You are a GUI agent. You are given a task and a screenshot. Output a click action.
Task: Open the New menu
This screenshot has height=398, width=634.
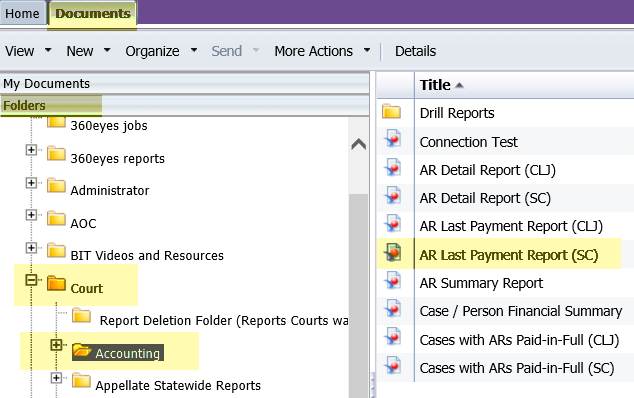(x=80, y=51)
